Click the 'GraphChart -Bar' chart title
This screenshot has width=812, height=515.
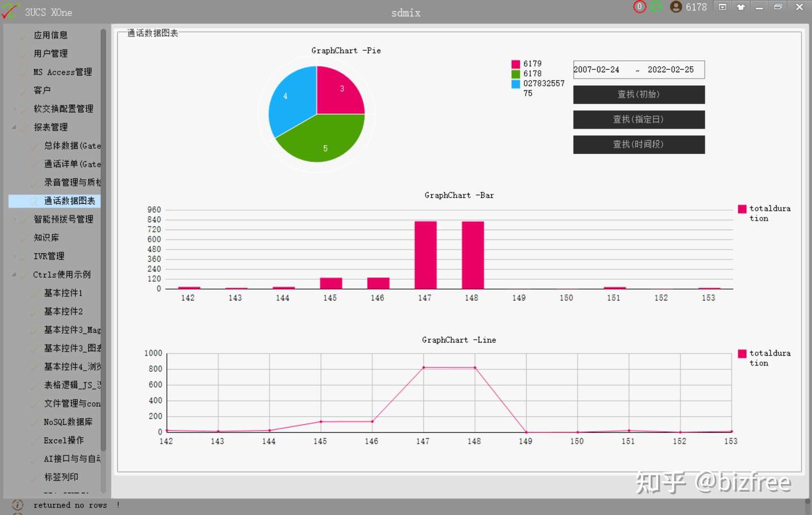point(459,196)
